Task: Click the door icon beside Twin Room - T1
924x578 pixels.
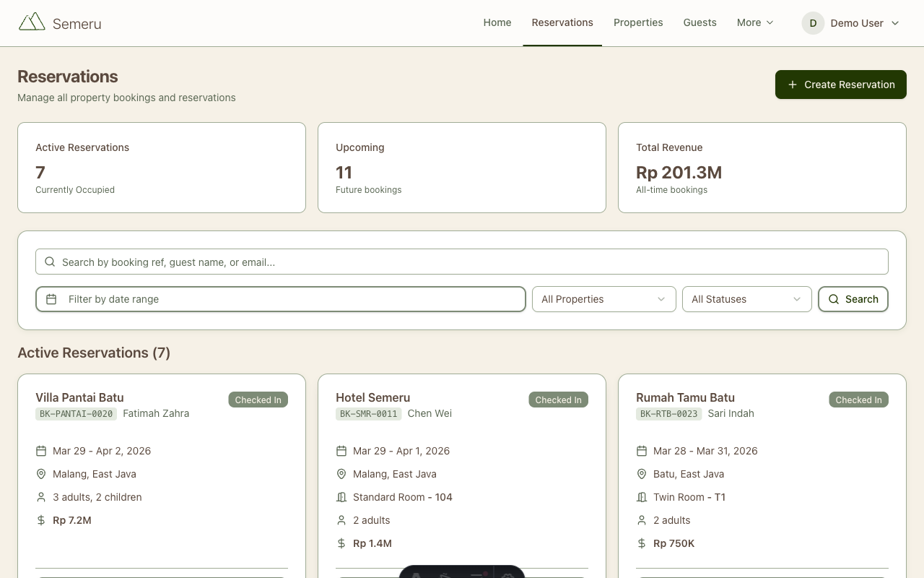Action: [x=642, y=497]
